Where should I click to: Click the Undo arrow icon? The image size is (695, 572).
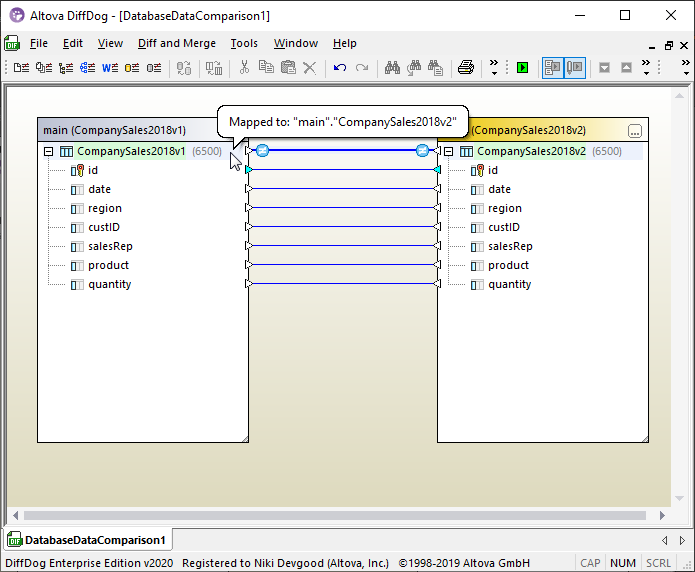coord(340,68)
